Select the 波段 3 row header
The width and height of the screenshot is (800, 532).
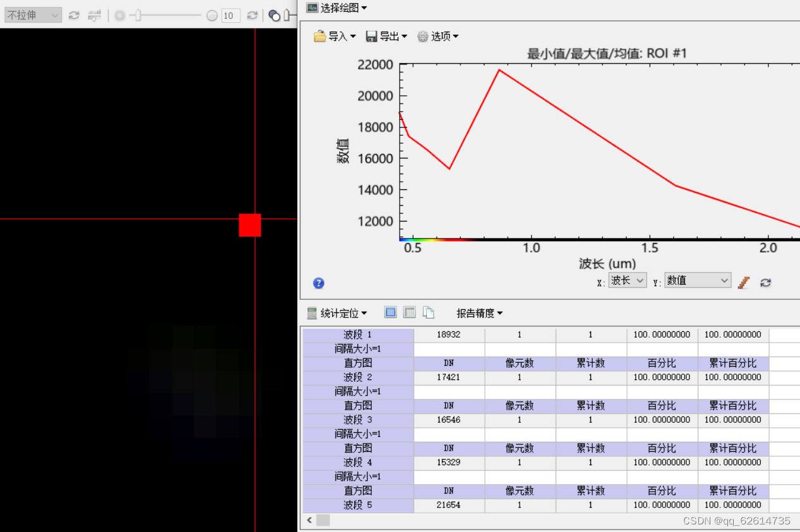point(358,420)
